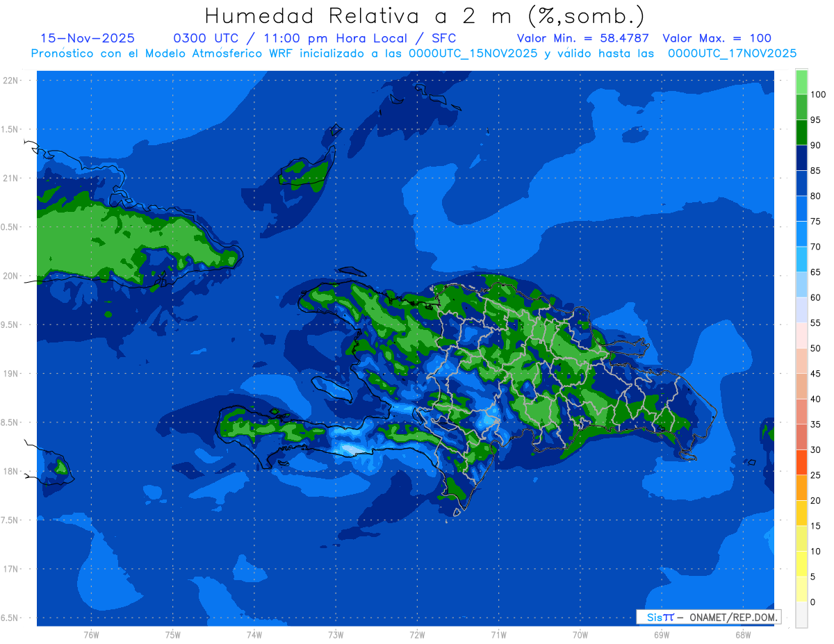Viewport: 834px width, 644px height.
Task: Click the '74W' longitude label
Action: [x=254, y=634]
